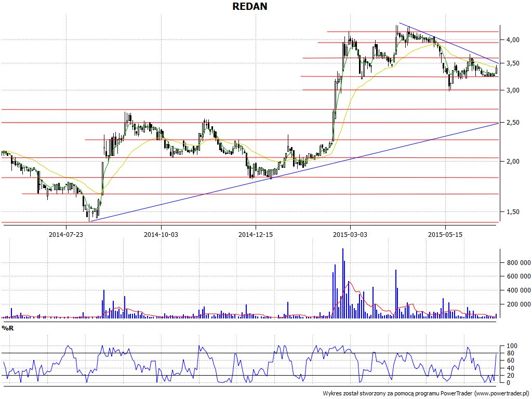Click the 200 000 volume axis label

(x=519, y=304)
